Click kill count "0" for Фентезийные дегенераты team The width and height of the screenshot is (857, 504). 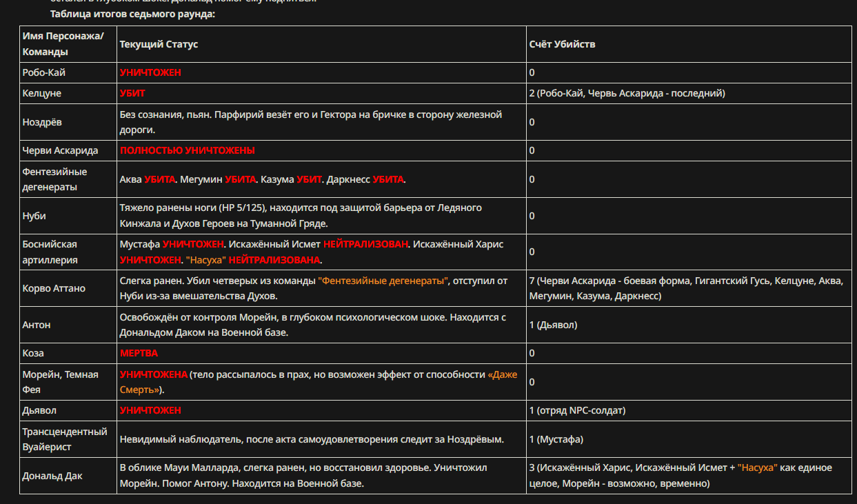532,179
